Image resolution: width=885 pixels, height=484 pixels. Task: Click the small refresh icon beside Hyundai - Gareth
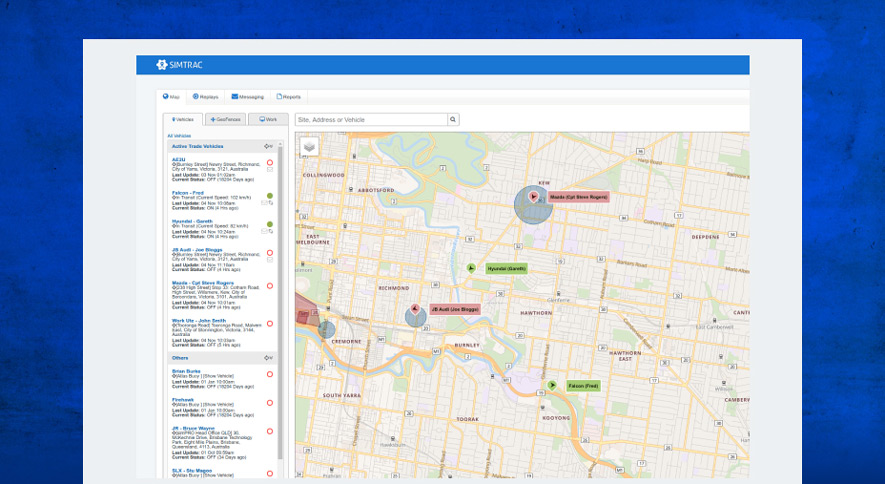click(271, 231)
